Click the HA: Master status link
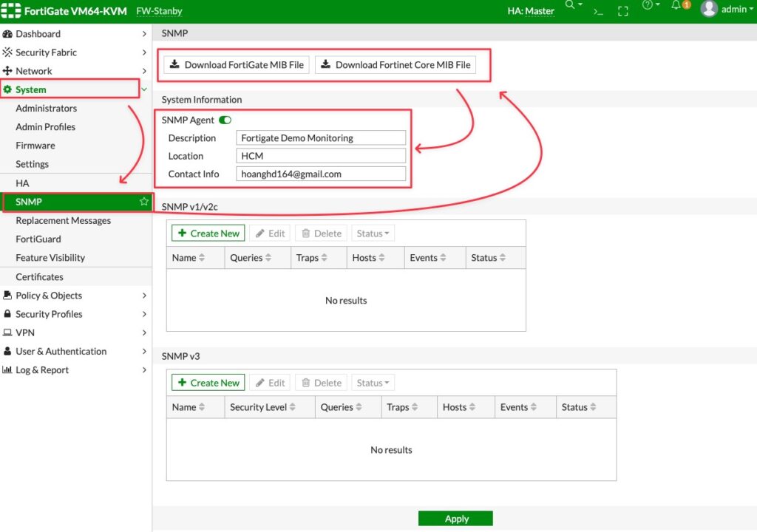The image size is (757, 532). [x=531, y=10]
